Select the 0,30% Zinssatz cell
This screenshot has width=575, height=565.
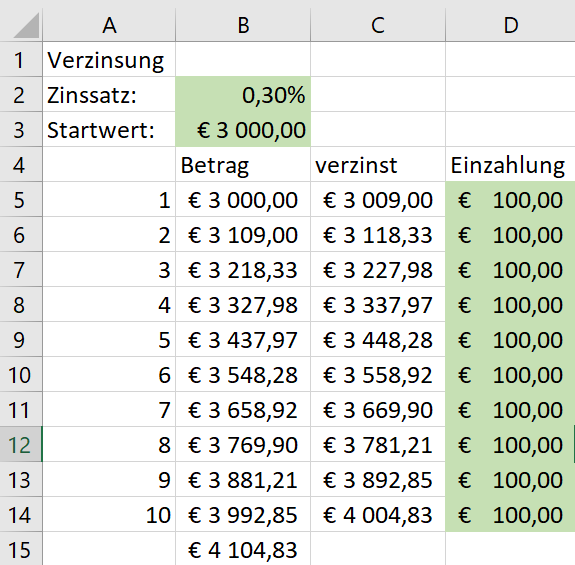click(x=243, y=95)
